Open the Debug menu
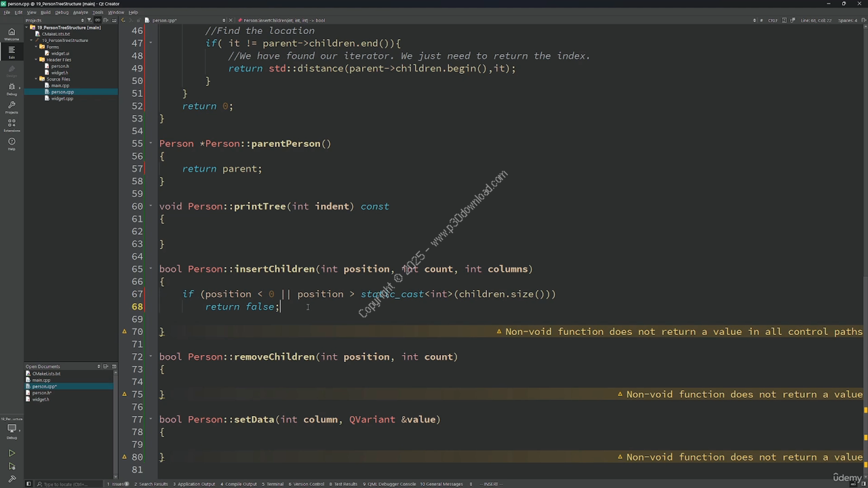 (62, 12)
